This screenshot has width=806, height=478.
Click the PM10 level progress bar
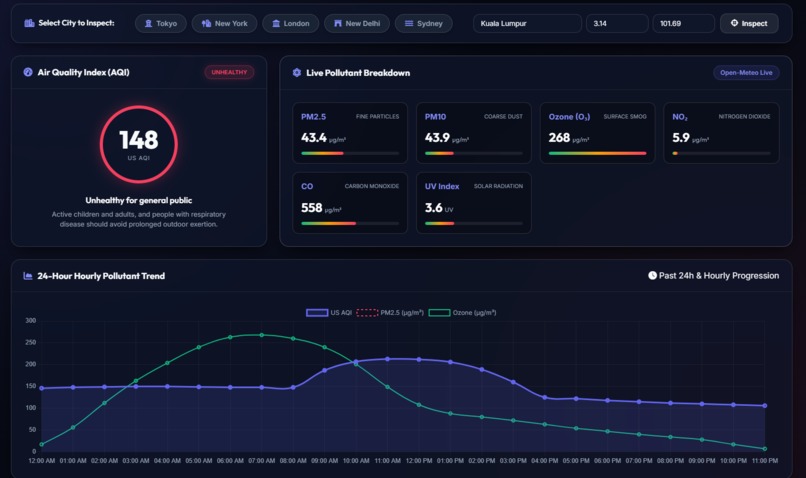point(474,153)
